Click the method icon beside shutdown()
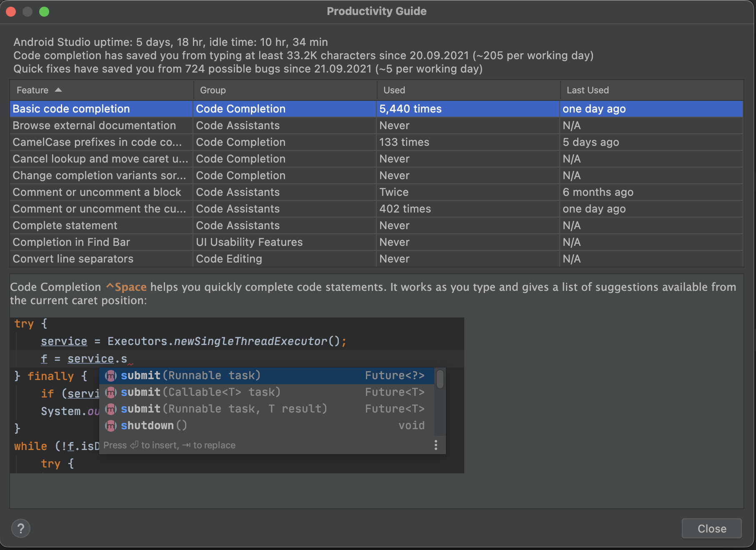Screen dimensions: 756x550 click(x=110, y=425)
